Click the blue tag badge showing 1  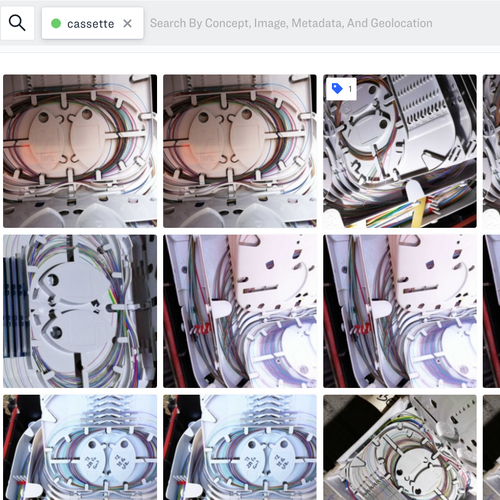pos(341,89)
